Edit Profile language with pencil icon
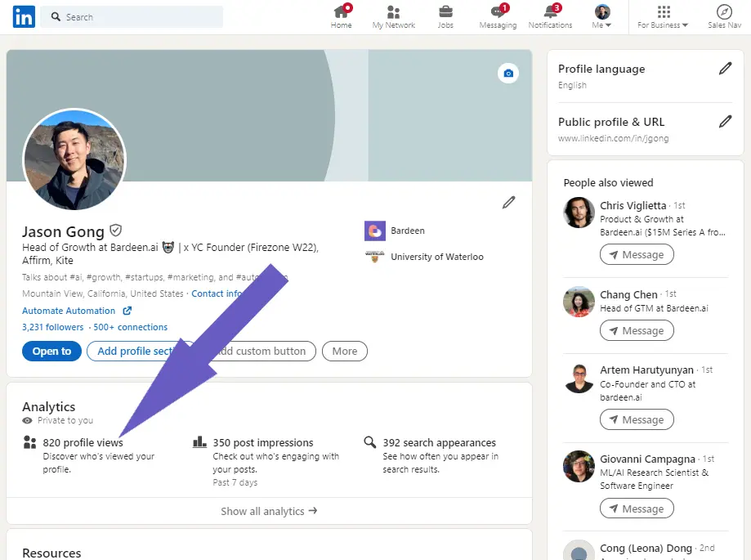 [x=725, y=69]
